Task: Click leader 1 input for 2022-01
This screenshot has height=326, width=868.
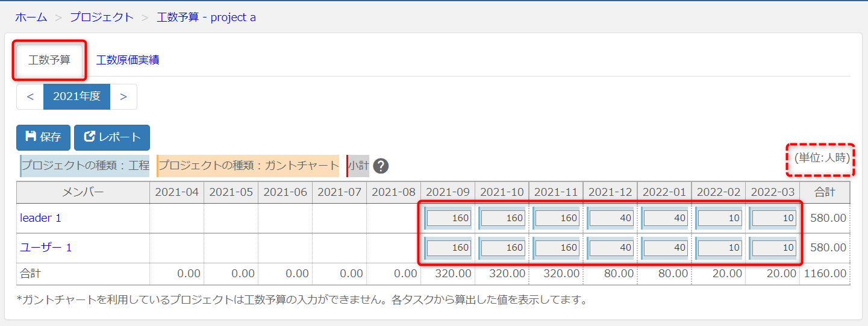Action: (666, 218)
